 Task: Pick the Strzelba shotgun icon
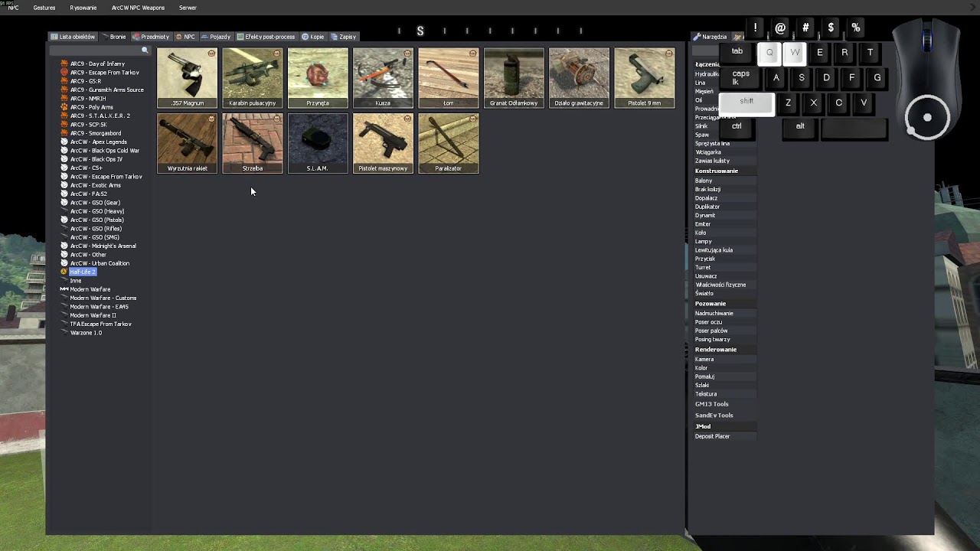[x=253, y=143]
